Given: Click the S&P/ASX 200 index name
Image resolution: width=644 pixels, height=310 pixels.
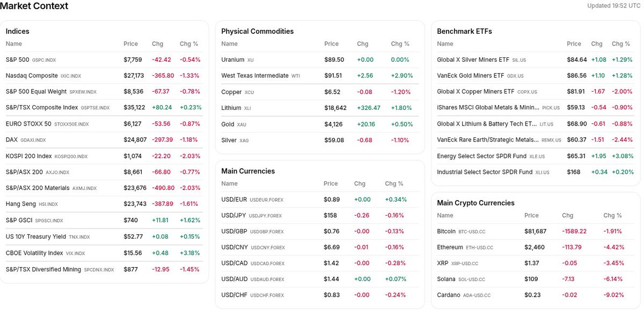Looking at the screenshot, I should click(24, 172).
